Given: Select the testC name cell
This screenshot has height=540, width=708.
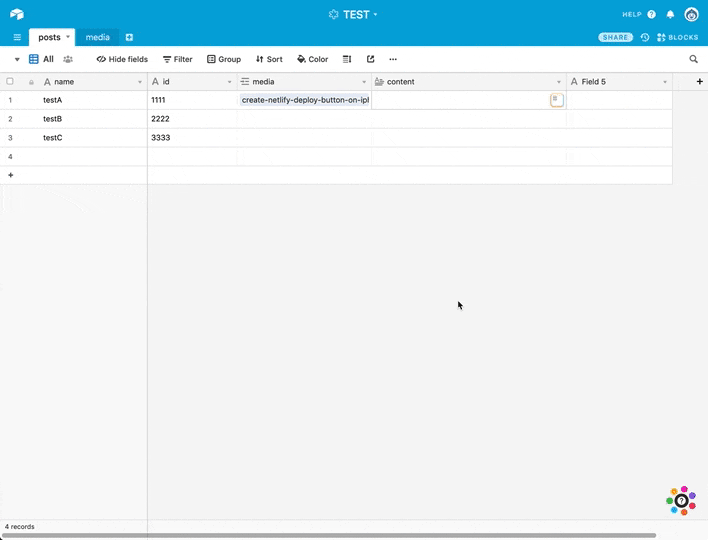Looking at the screenshot, I should click(x=93, y=138).
